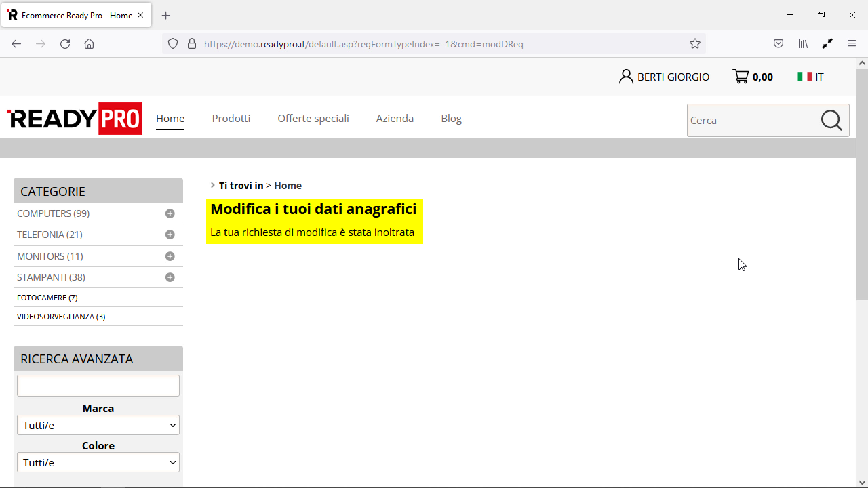Click the user account icon
The width and height of the screenshot is (868, 488).
point(625,77)
